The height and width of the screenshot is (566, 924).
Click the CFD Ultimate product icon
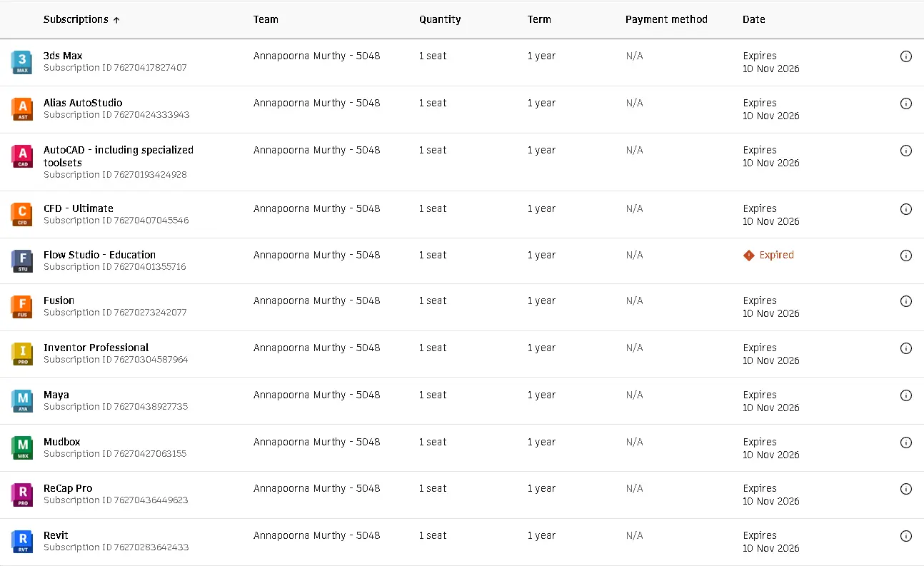click(x=22, y=215)
